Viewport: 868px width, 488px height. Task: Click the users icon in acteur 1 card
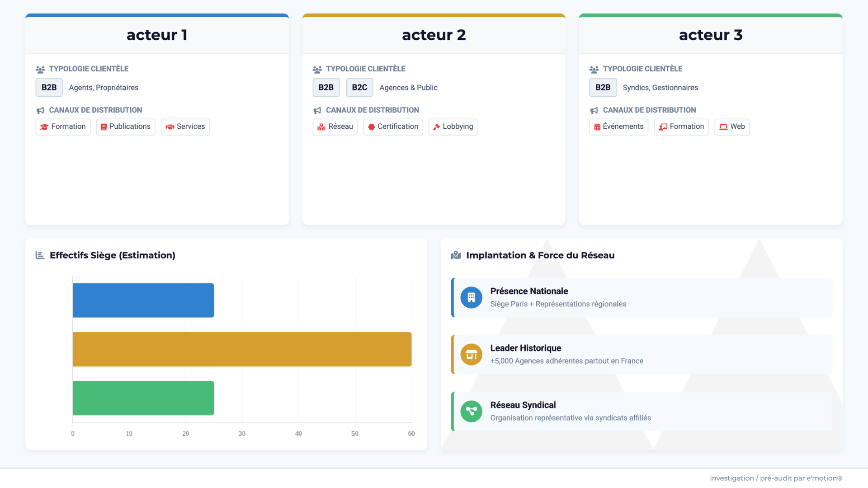click(40, 69)
